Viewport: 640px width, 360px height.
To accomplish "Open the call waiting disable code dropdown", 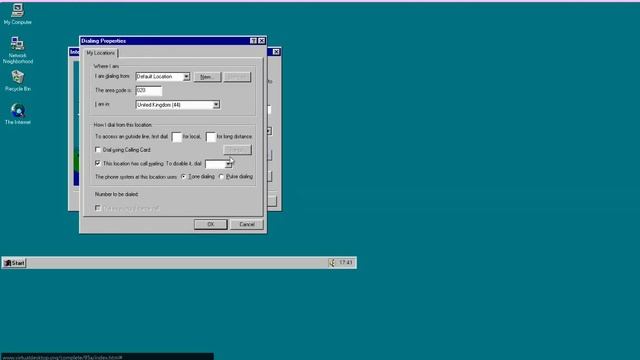I will [228, 164].
